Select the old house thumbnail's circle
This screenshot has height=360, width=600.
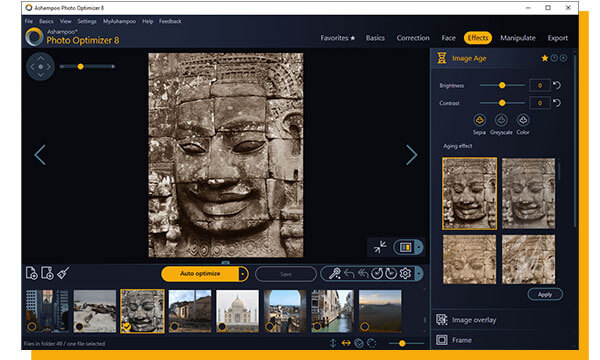coord(174,327)
